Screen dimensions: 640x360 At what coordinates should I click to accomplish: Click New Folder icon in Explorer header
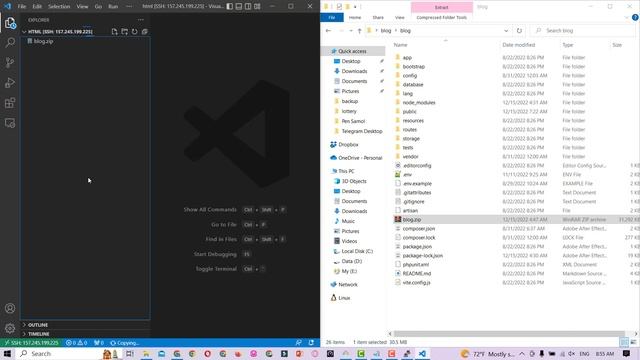(124, 31)
